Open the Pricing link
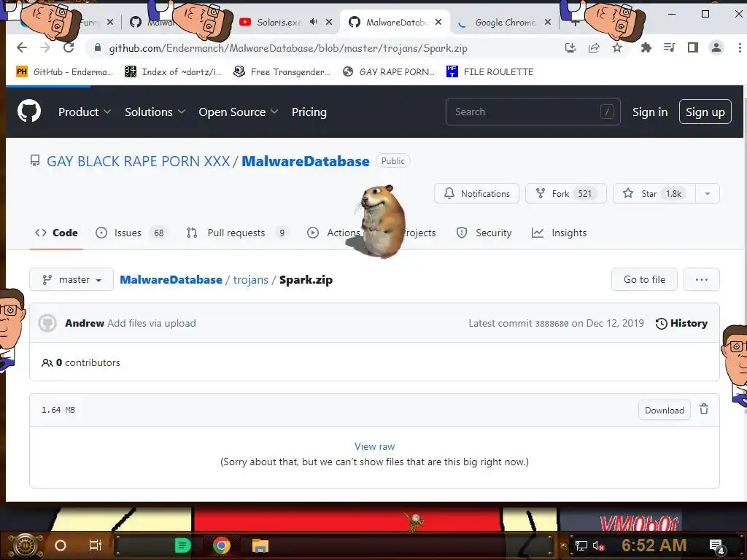 click(309, 112)
